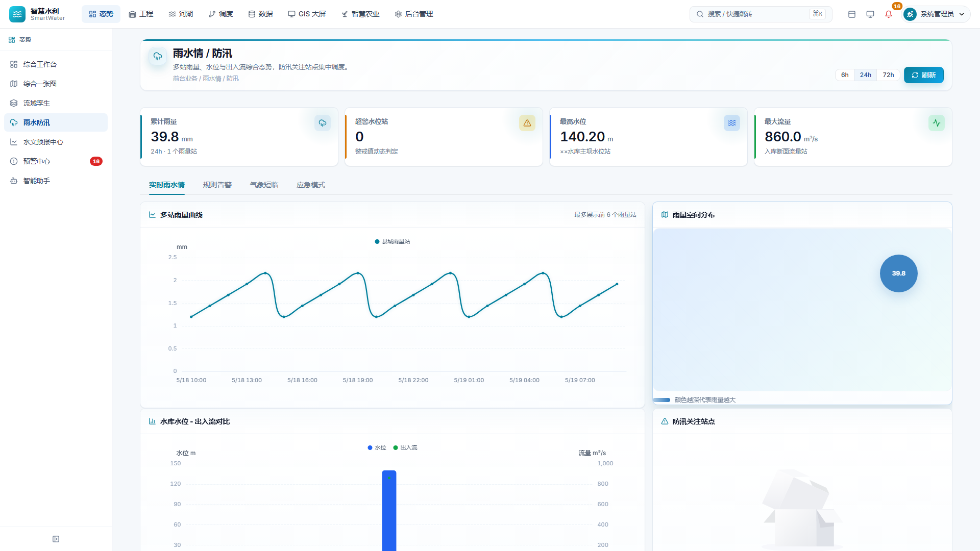Select the 数据 top navigation item
The image size is (980, 551).
tap(260, 14)
